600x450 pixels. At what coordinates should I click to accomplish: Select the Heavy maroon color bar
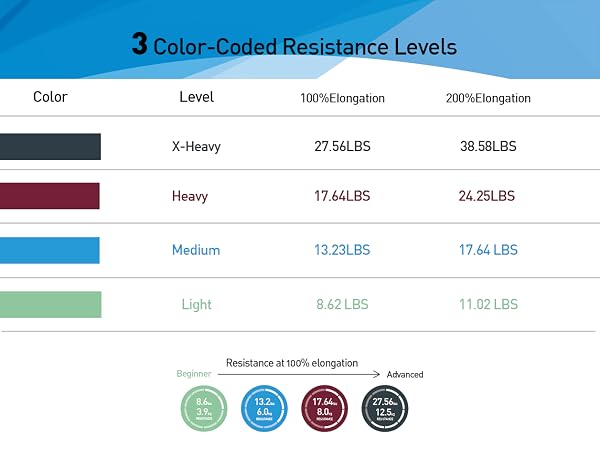[x=50, y=196]
